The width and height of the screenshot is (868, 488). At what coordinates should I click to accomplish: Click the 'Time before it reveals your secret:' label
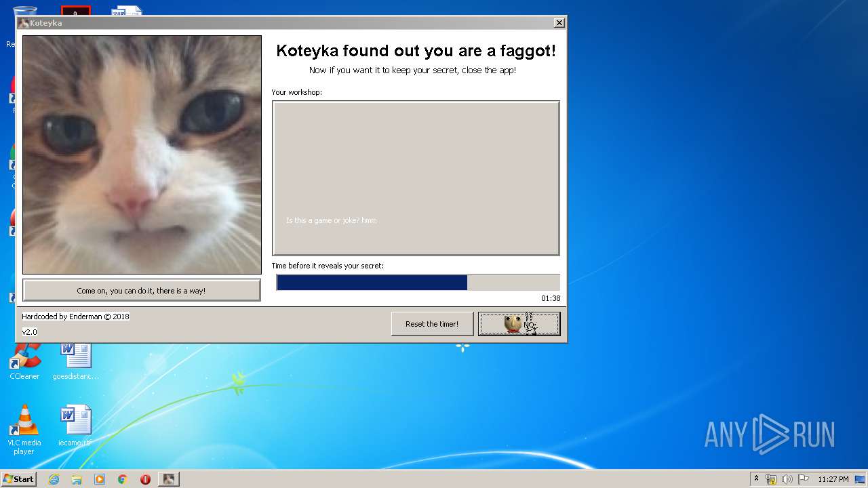tap(328, 266)
